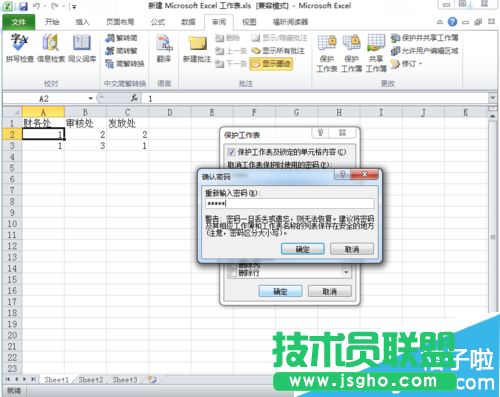The height and width of the screenshot is (397, 500).
Task: Select the Sheet1 worksheet tab
Action: tap(57, 380)
